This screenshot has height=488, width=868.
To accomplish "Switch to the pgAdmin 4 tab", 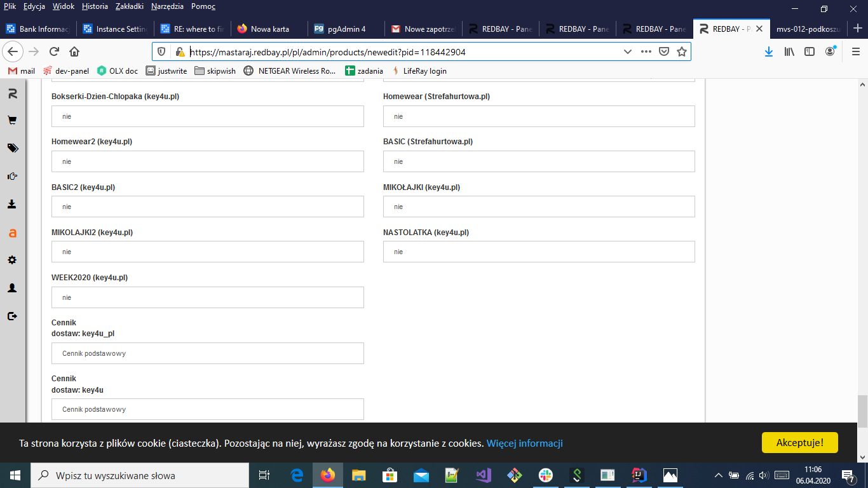I will 346,29.
